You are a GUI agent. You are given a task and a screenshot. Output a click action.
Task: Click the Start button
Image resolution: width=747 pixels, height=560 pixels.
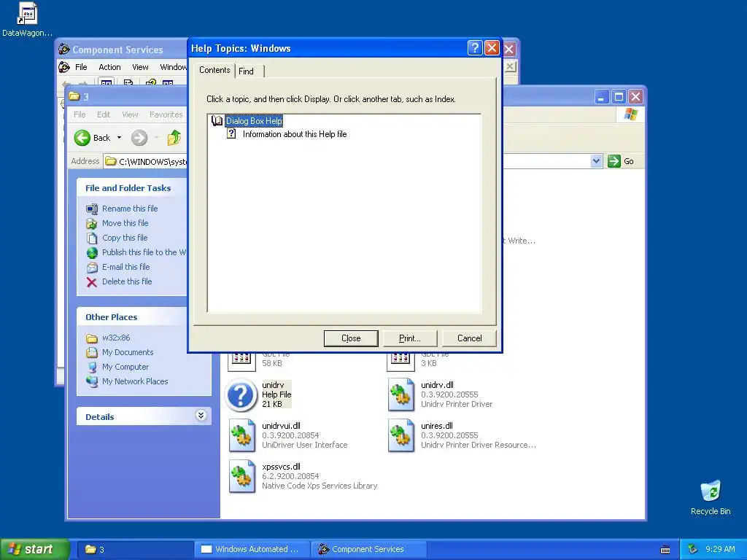[34, 549]
